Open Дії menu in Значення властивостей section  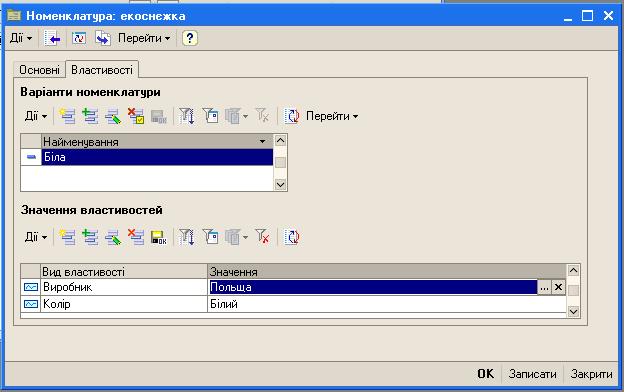(36, 237)
